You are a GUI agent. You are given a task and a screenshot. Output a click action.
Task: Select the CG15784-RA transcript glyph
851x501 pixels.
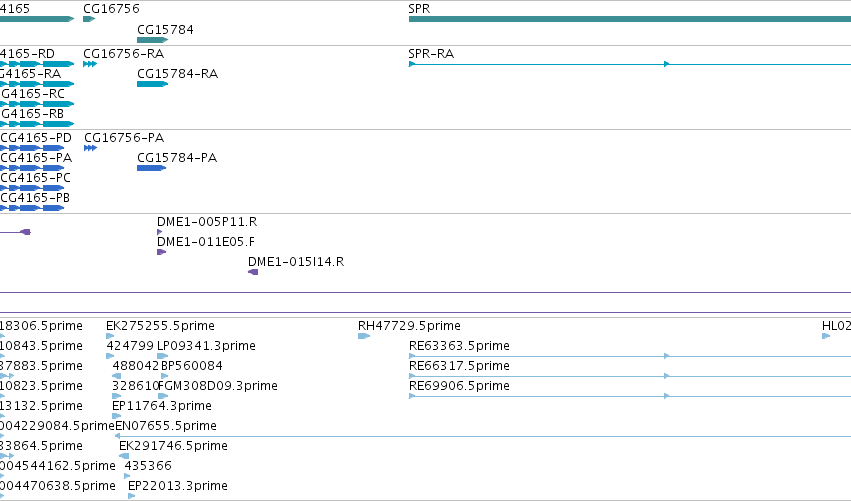pyautogui.click(x=153, y=84)
